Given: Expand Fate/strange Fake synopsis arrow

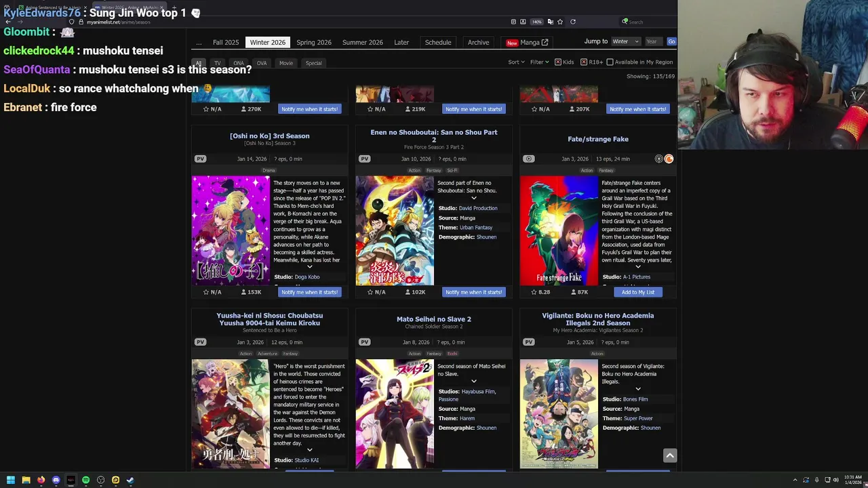Looking at the screenshot, I should click(x=638, y=266).
